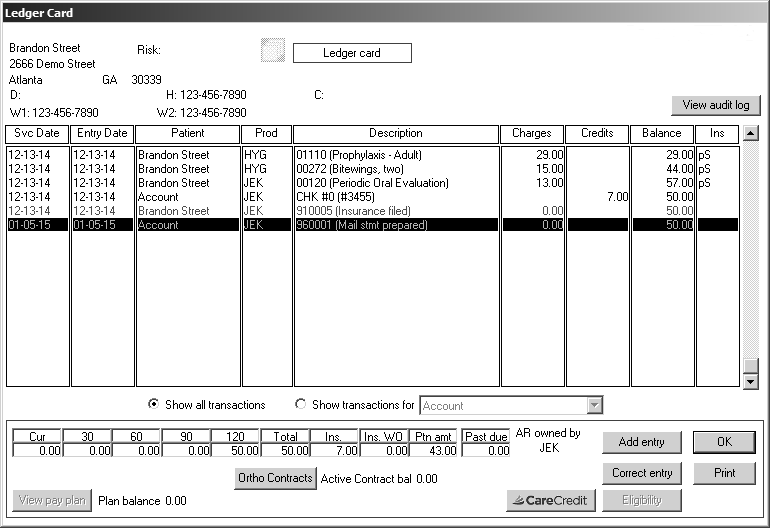
Task: Open Ortho Contracts
Action: click(x=275, y=478)
